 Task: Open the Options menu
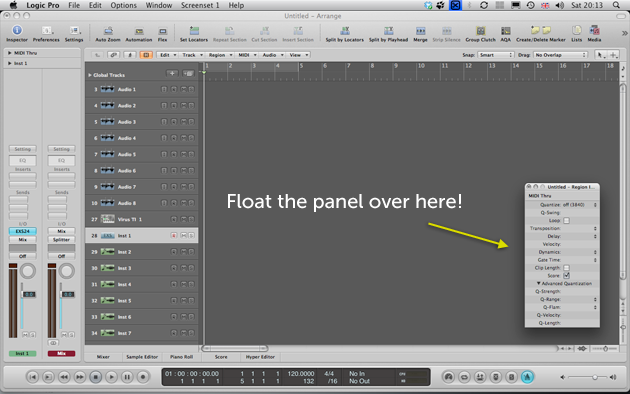pos(123,5)
